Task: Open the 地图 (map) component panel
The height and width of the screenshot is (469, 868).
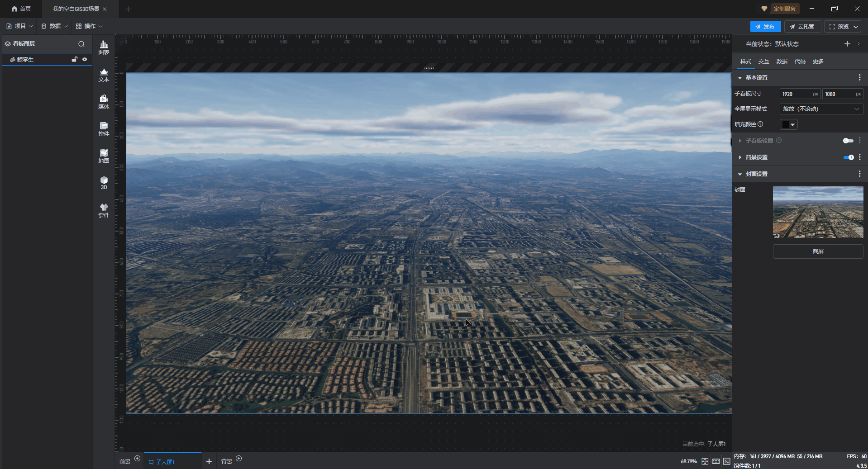Action: [x=104, y=156]
